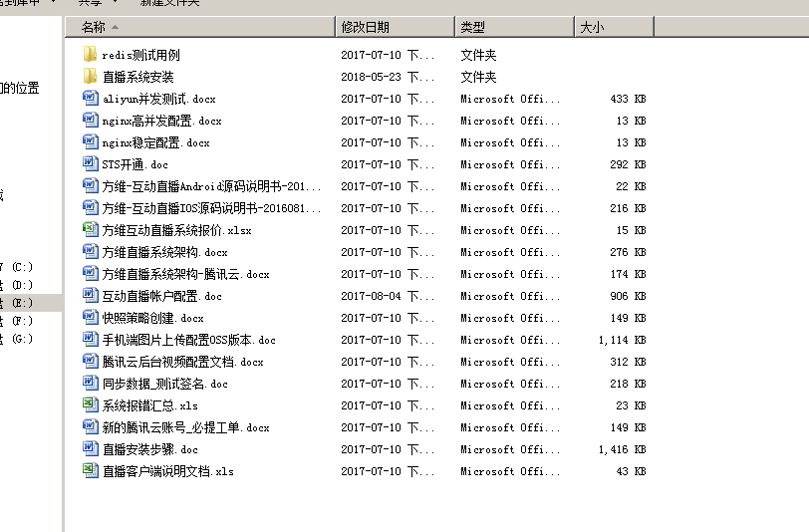
Task: Select drive (D:) in navigation pane
Action: click(22, 285)
